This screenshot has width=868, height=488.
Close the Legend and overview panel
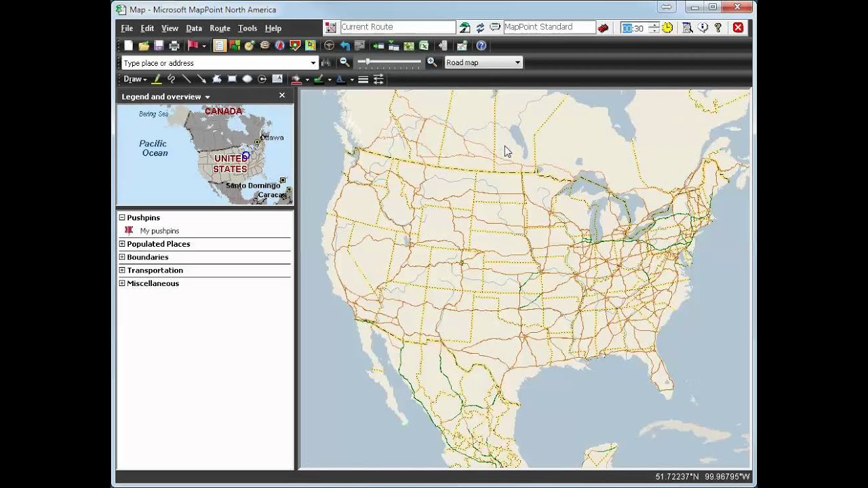point(282,96)
